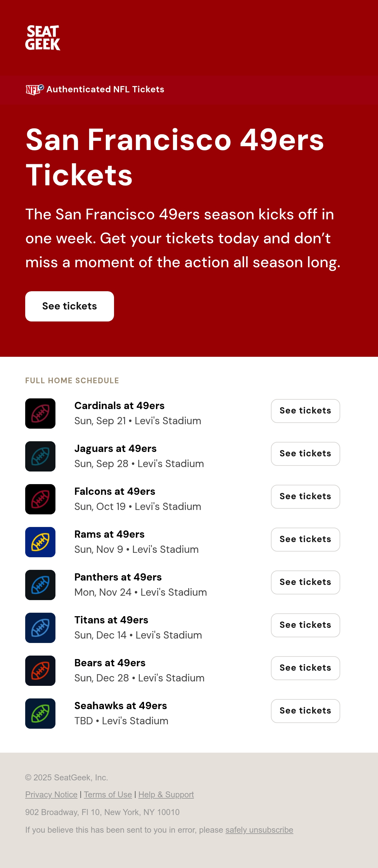See tickets for Panthers at 49ers
The width and height of the screenshot is (378, 868).
305,582
